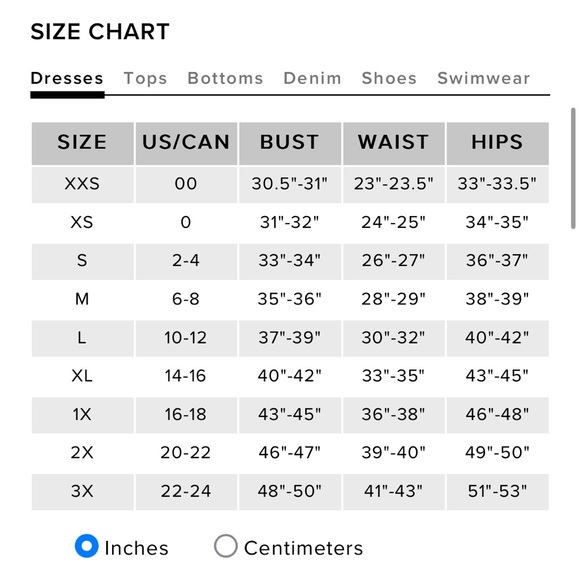Click the SIZE column header
The image size is (580, 580).
click(82, 143)
